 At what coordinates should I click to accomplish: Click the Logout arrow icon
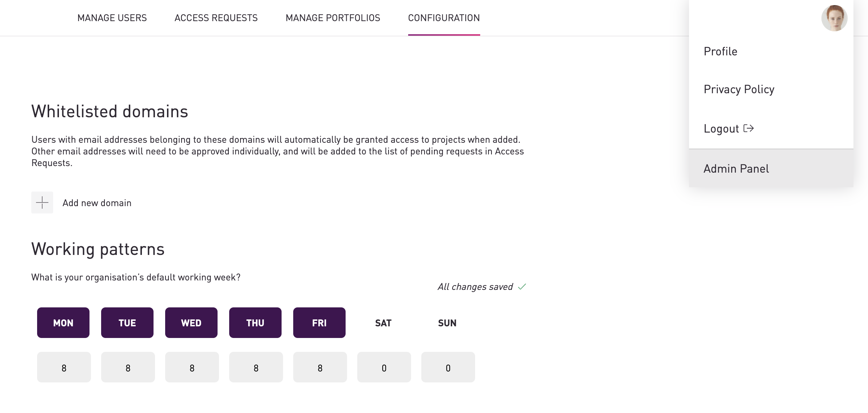(748, 128)
